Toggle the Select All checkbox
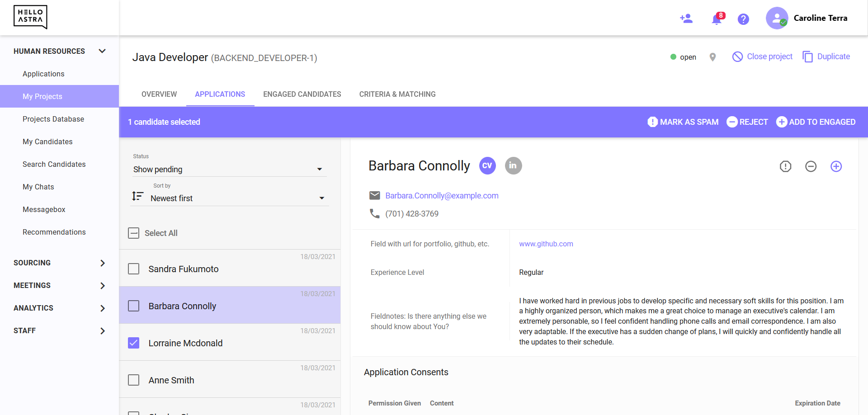 (x=133, y=233)
